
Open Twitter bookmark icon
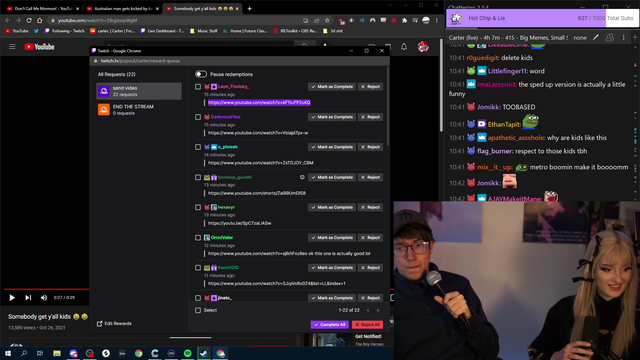(x=36, y=31)
